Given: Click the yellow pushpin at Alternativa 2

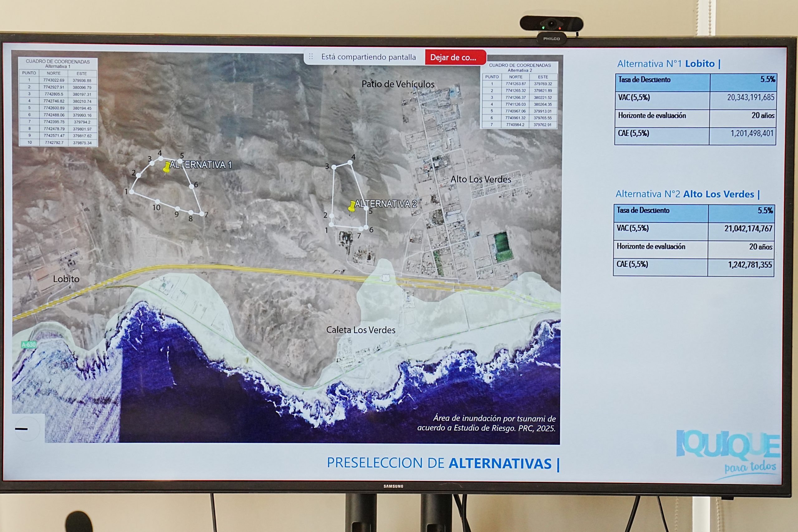Looking at the screenshot, I should 352,206.
